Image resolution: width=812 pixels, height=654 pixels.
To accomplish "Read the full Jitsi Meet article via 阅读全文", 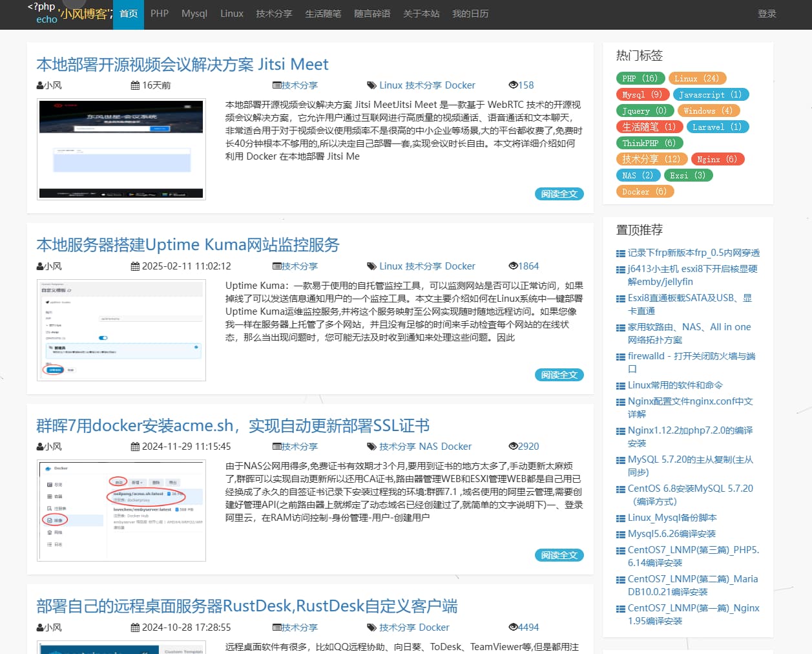I will 559,194.
